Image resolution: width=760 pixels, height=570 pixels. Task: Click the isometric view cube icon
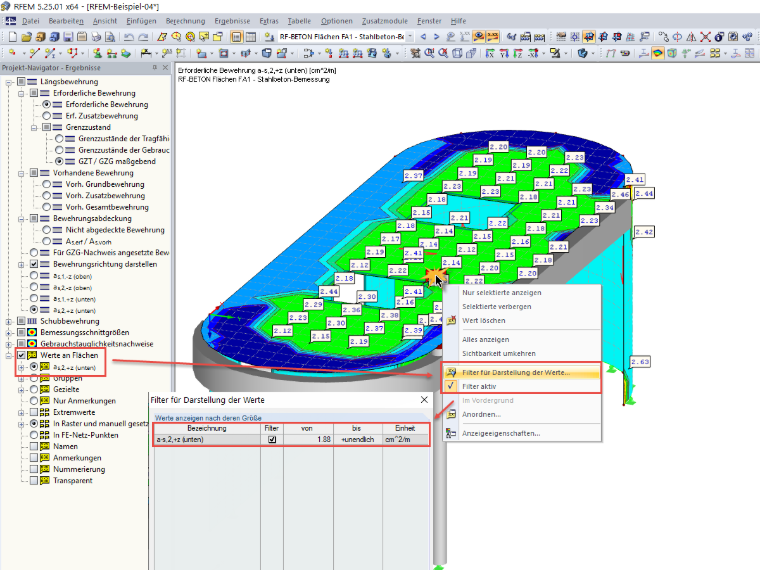coord(457,53)
